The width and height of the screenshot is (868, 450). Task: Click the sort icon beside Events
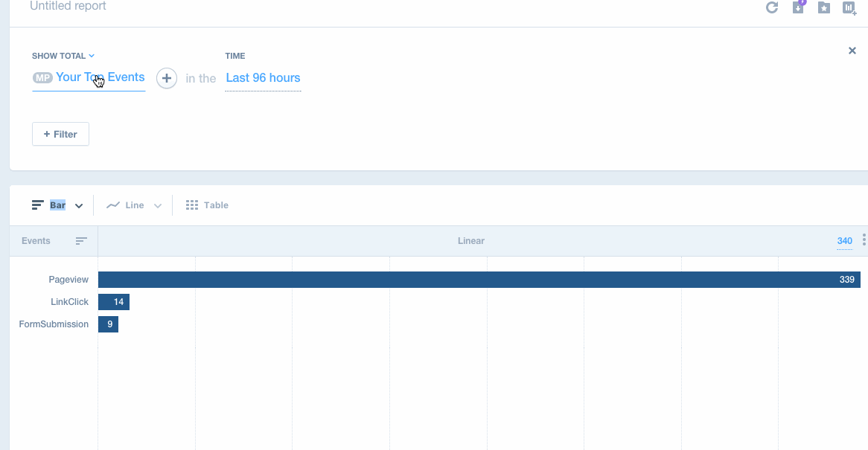tap(81, 241)
